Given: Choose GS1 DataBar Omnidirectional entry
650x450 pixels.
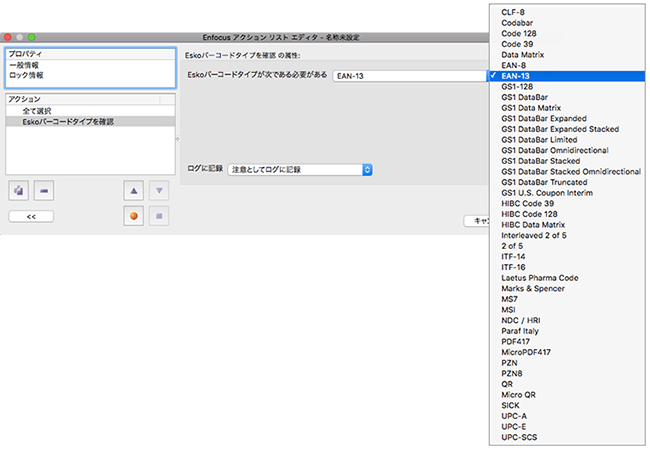Looking at the screenshot, I should pos(567,150).
